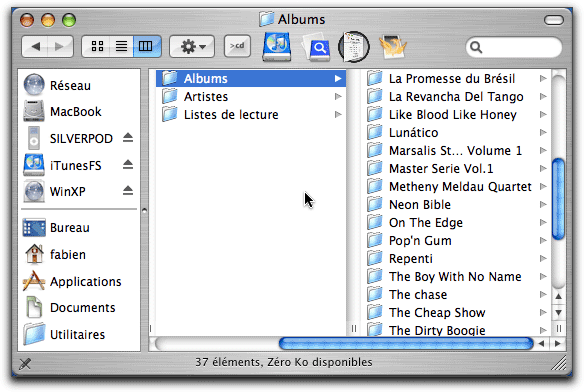Open the Marsalis St... Volume 1 folder
The width and height of the screenshot is (584, 392).
click(457, 151)
